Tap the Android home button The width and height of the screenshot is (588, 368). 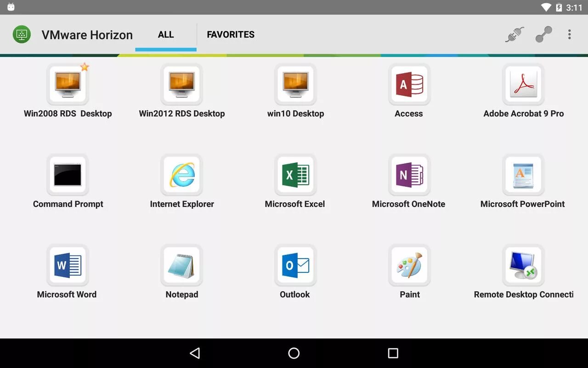(294, 353)
